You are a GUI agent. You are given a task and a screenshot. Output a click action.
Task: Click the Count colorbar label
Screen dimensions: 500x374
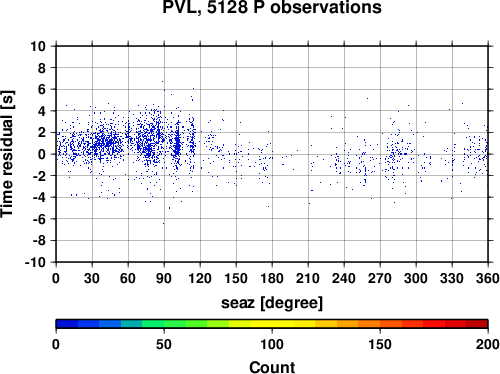pos(272,367)
